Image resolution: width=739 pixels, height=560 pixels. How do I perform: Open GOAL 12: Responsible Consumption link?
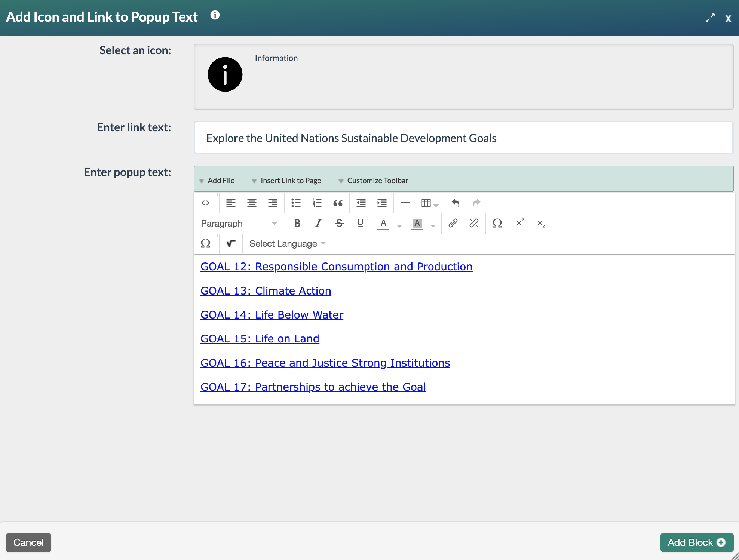click(x=336, y=267)
